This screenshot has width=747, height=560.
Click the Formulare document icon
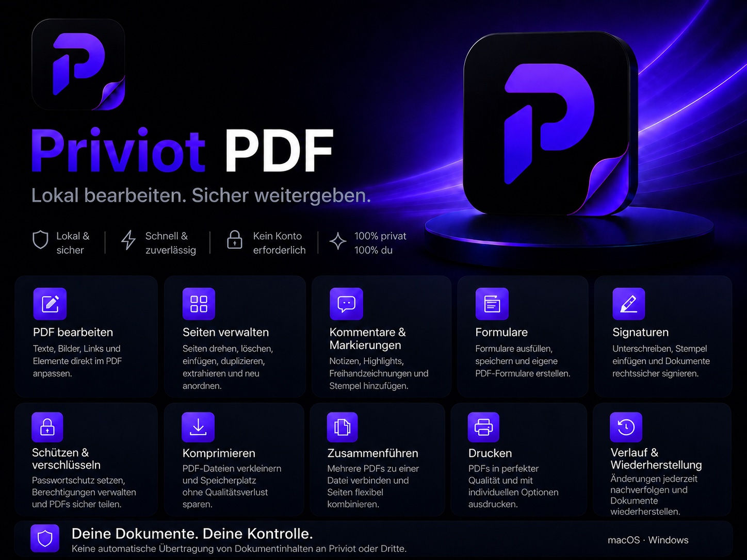pos(492,304)
